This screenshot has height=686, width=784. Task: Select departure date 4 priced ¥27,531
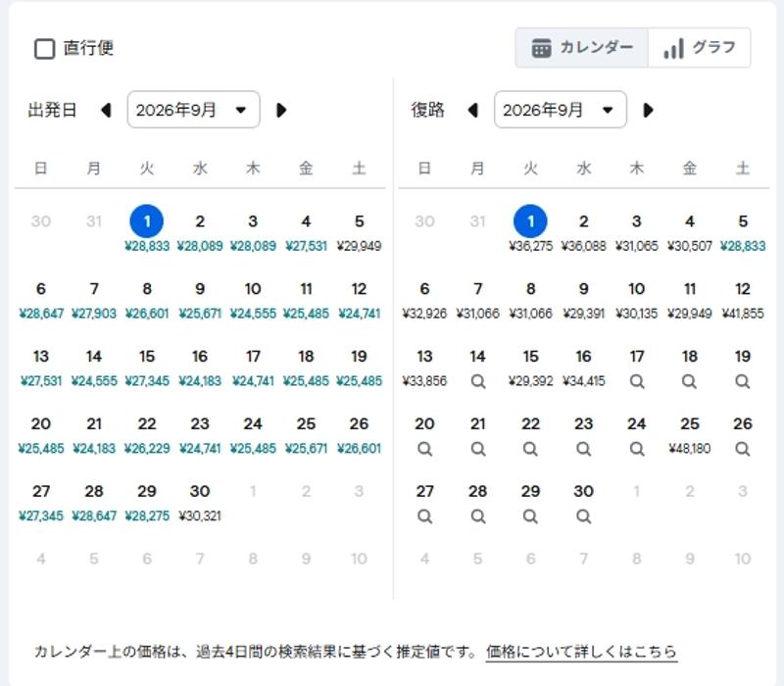306,231
